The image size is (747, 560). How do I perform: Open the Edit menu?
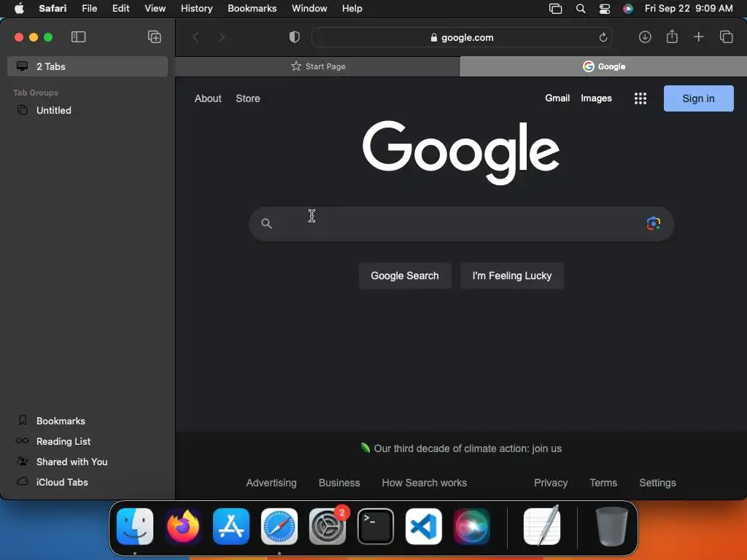tap(120, 8)
